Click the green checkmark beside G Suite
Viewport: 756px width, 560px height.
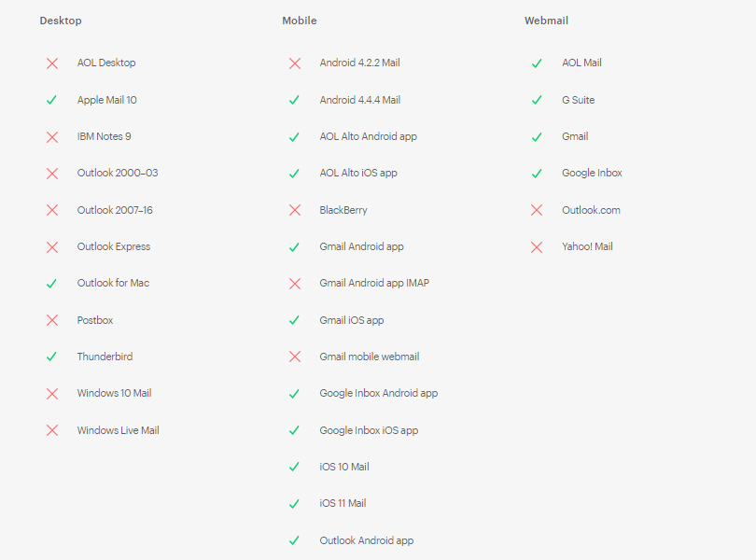click(x=537, y=100)
